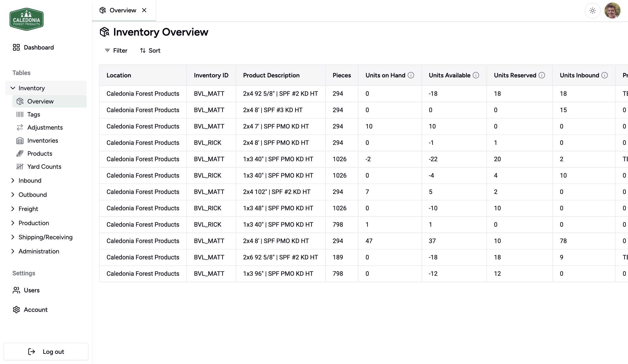The height and width of the screenshot is (364, 628).
Task: Click the Yard Counts tally icon
Action: [20, 167]
